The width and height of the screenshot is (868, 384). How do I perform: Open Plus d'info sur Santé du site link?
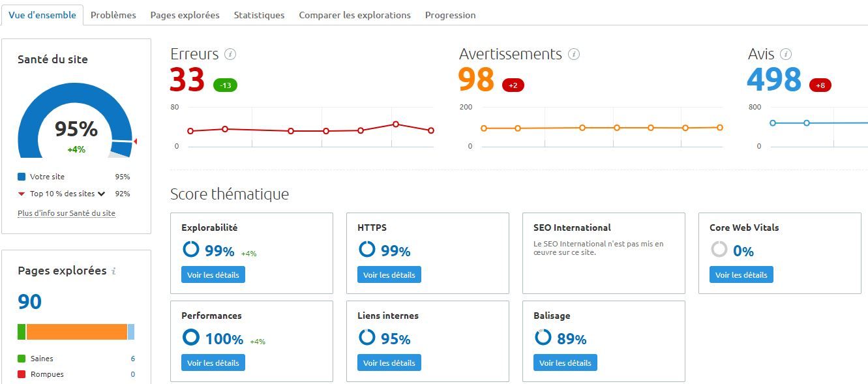(67, 213)
